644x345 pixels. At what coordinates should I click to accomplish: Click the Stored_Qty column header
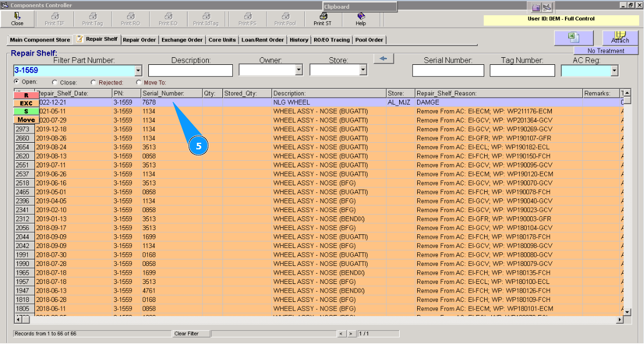tap(247, 94)
